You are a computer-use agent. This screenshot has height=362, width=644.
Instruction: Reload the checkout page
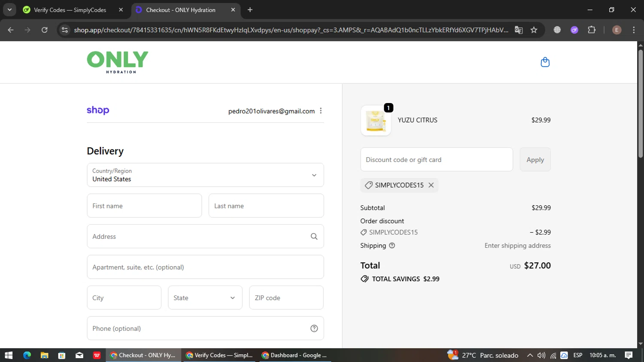point(45,30)
